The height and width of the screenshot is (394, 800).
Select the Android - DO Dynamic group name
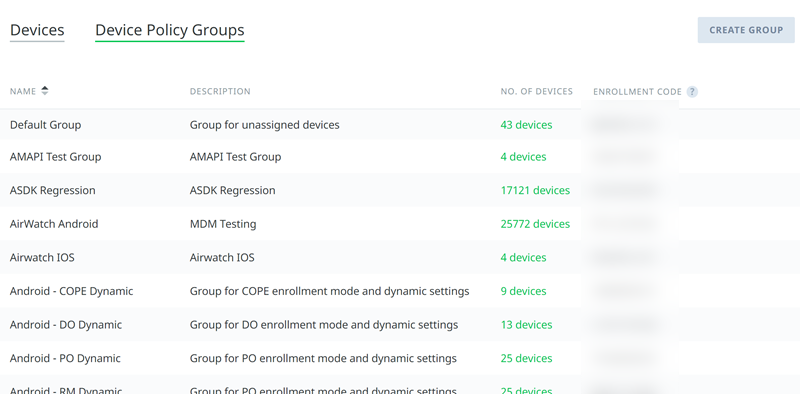click(66, 325)
